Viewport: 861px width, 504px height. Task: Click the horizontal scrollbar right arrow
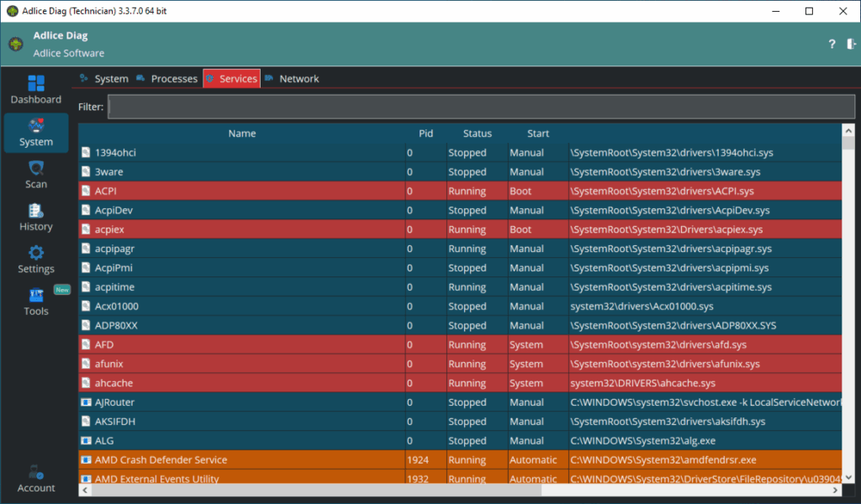[836, 490]
